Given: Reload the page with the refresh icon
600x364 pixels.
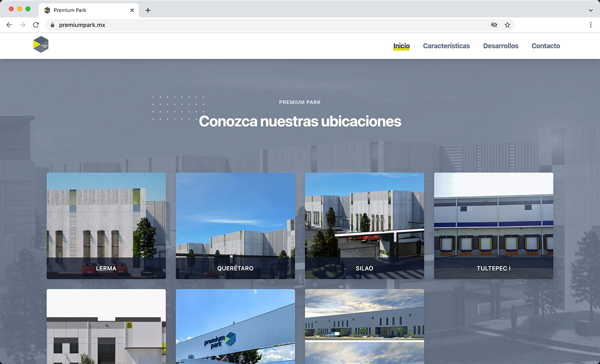Looking at the screenshot, I should [x=36, y=25].
